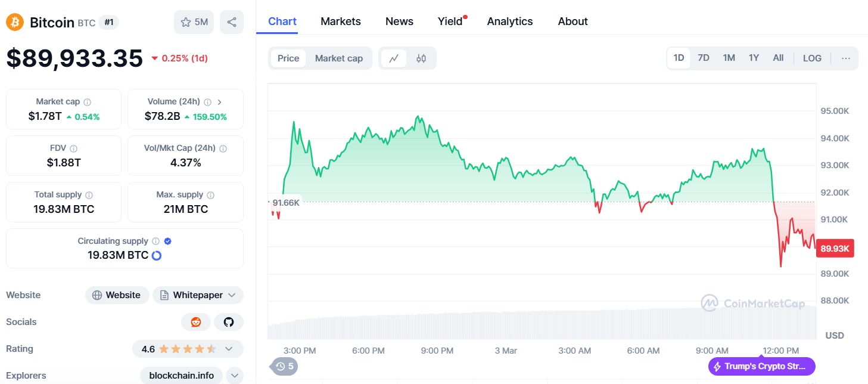Select the 7D time range
The width and height of the screenshot is (868, 384).
pos(704,58)
